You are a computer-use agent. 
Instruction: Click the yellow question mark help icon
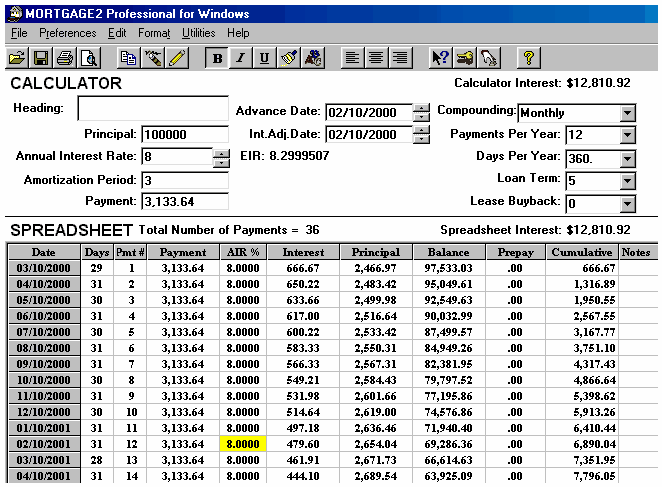click(527, 58)
